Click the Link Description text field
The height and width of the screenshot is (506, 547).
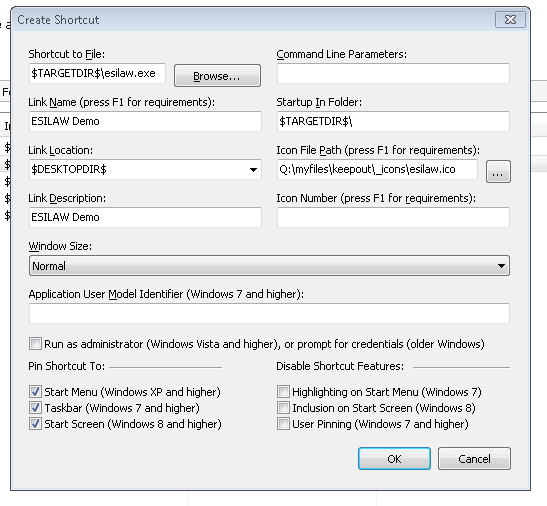(x=145, y=217)
